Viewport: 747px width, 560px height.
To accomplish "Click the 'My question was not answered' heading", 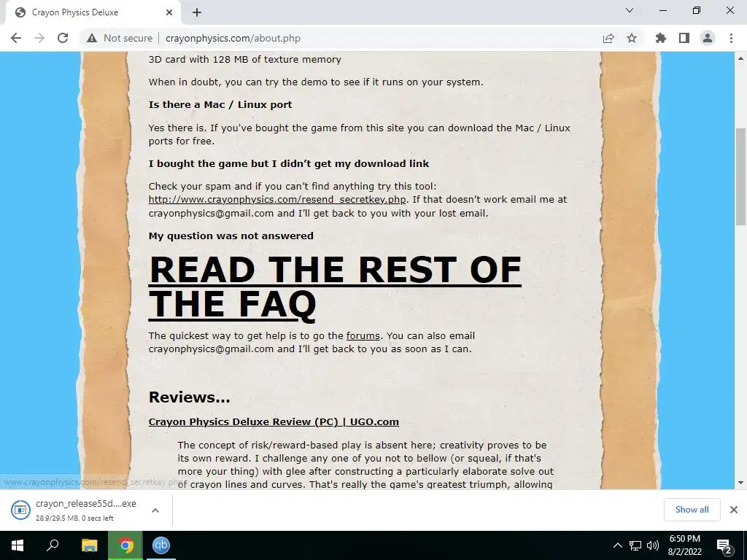I will tap(231, 236).
